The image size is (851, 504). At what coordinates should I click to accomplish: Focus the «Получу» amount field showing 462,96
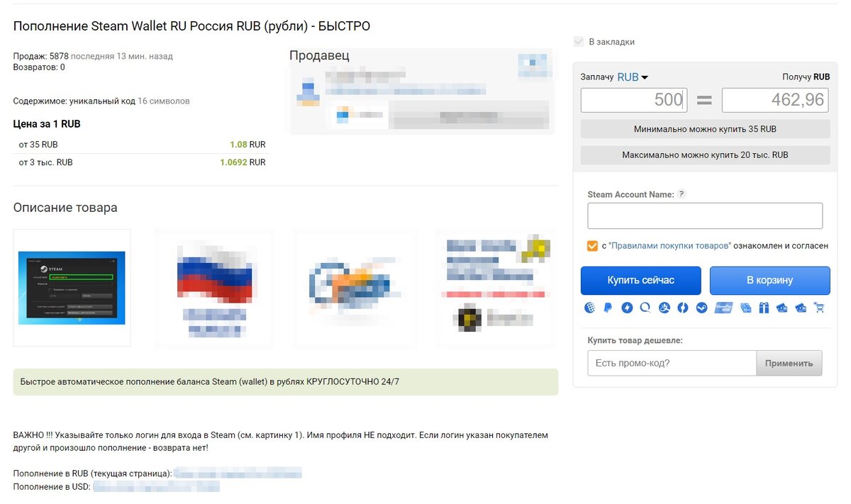(x=775, y=100)
